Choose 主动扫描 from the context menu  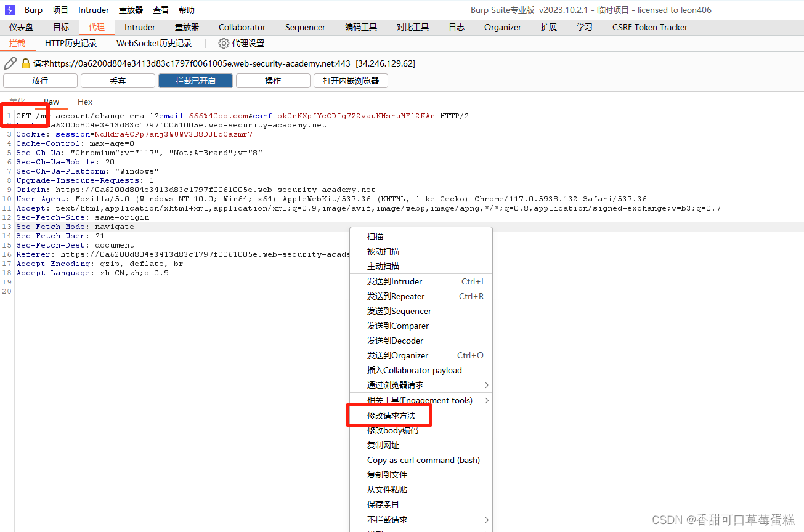(x=421, y=266)
